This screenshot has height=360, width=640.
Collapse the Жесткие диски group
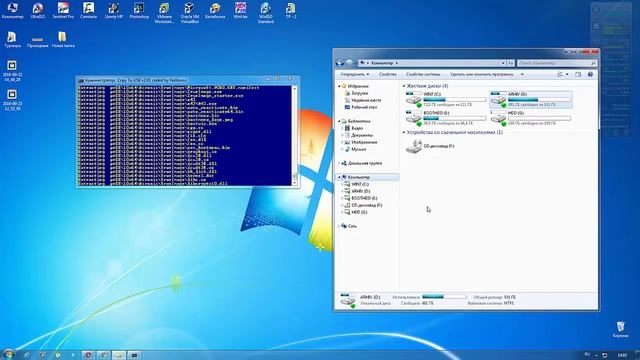click(x=404, y=86)
